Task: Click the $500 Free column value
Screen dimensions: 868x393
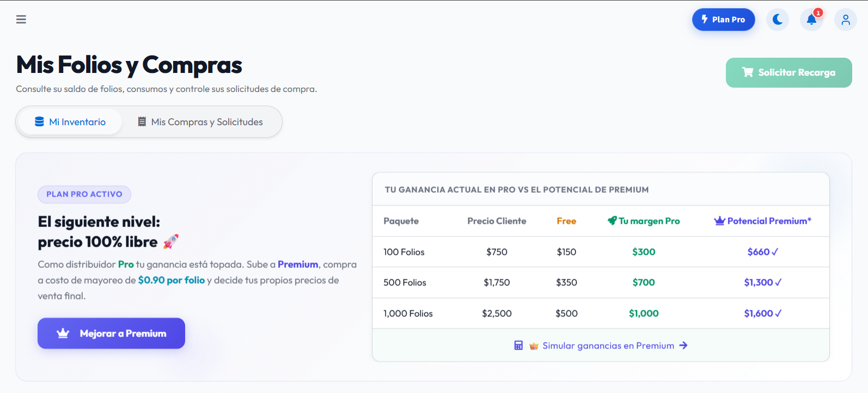Action: pos(566,314)
